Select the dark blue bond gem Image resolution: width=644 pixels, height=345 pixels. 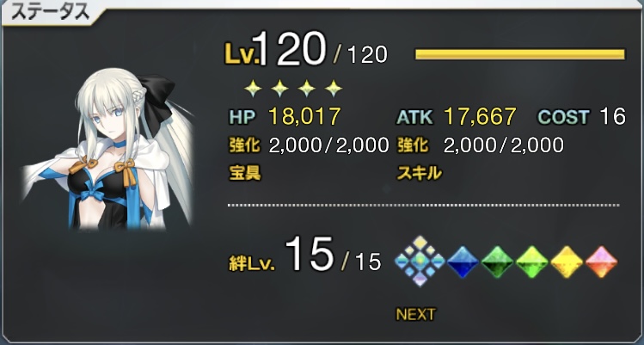(x=463, y=262)
